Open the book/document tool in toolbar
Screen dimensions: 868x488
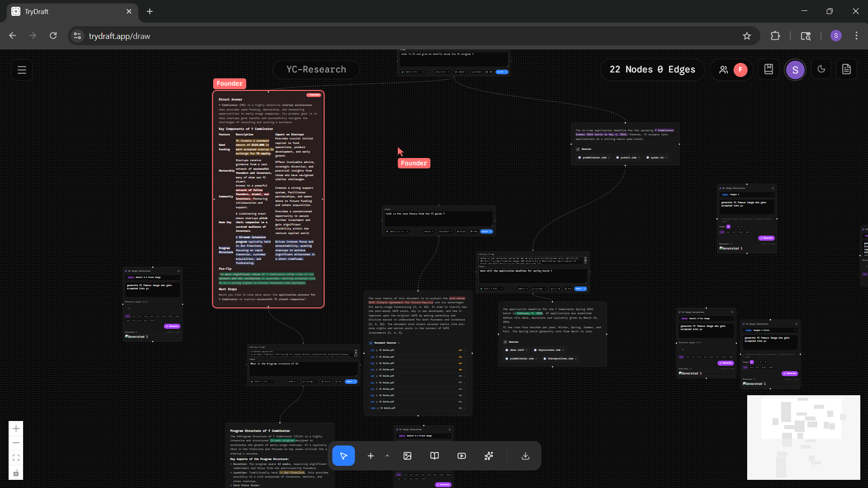(434, 456)
